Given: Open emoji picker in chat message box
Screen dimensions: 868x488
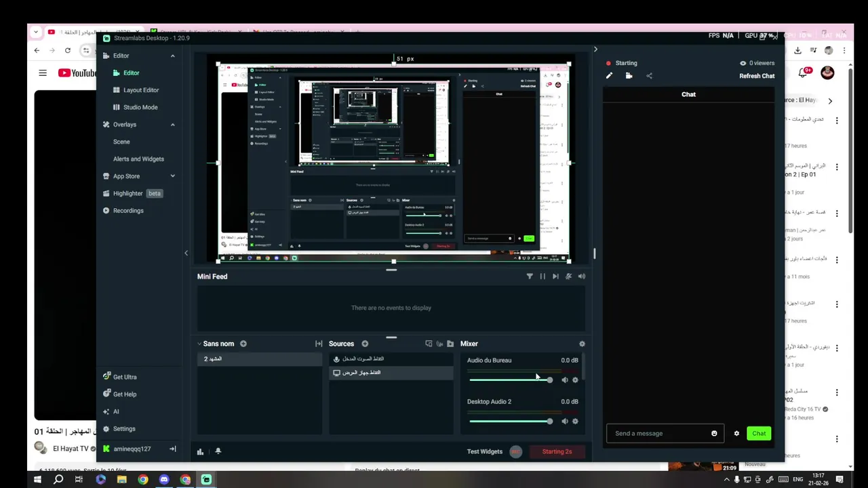Looking at the screenshot, I should pos(714,434).
